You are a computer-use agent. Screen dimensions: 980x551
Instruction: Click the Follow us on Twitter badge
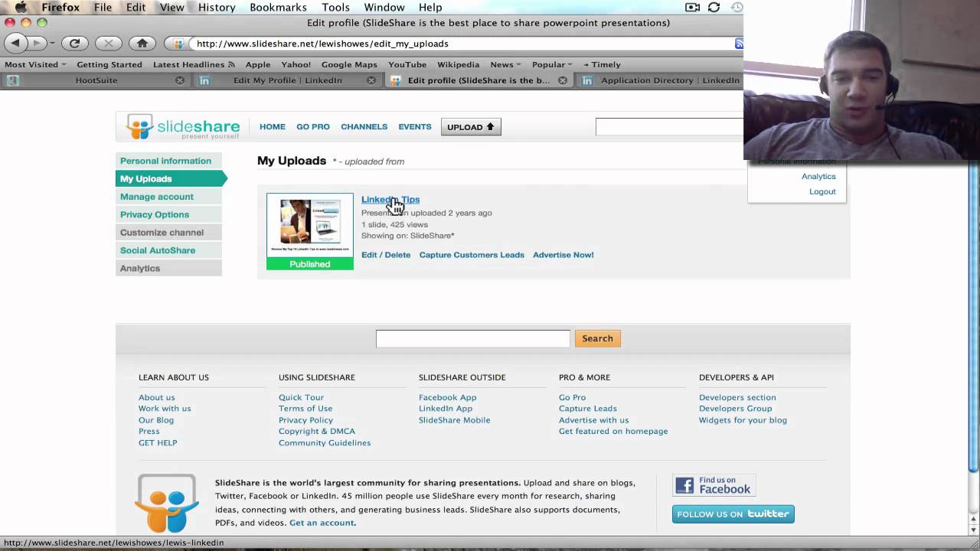click(x=733, y=514)
